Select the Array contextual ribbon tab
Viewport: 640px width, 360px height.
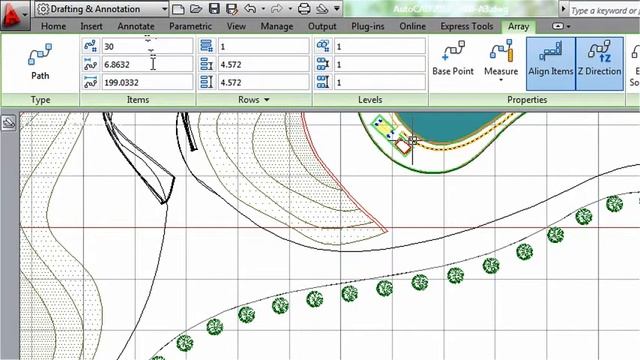(x=518, y=27)
